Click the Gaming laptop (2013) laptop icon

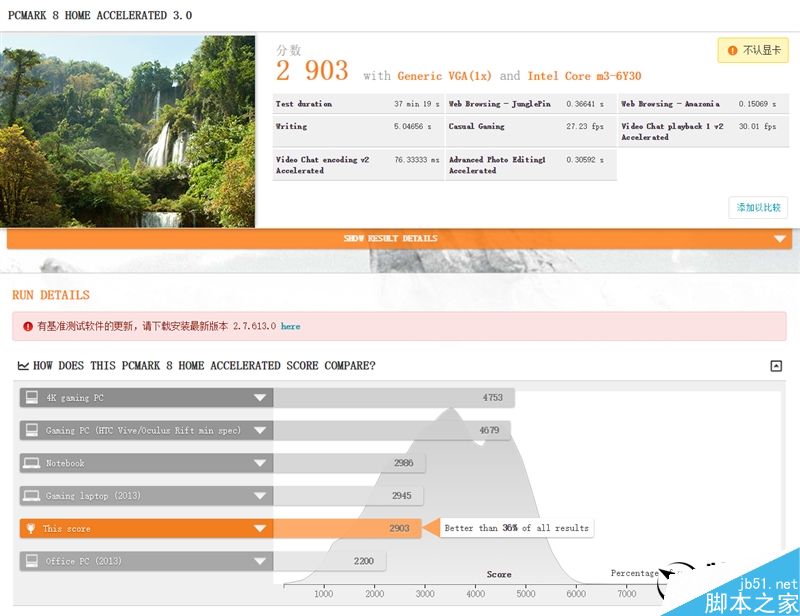(x=32, y=496)
